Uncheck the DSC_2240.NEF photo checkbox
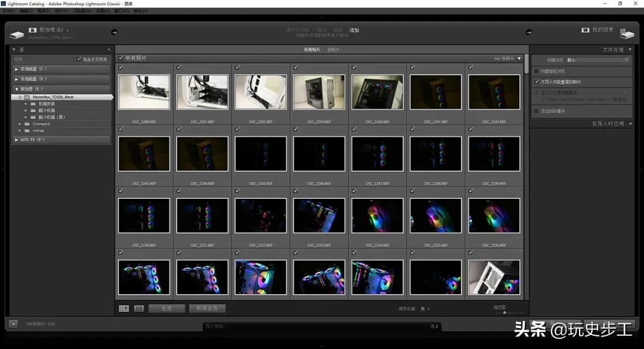The width and height of the screenshot is (644, 349). click(354, 67)
